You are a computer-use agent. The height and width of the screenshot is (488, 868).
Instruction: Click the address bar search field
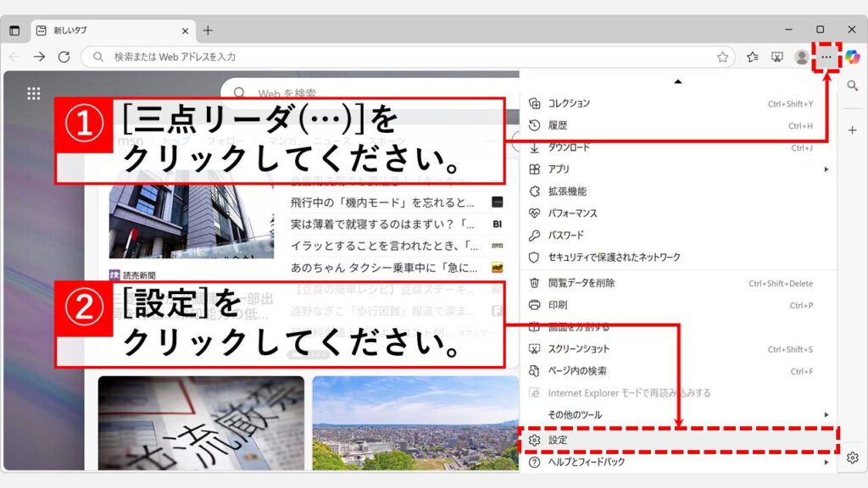(x=407, y=57)
